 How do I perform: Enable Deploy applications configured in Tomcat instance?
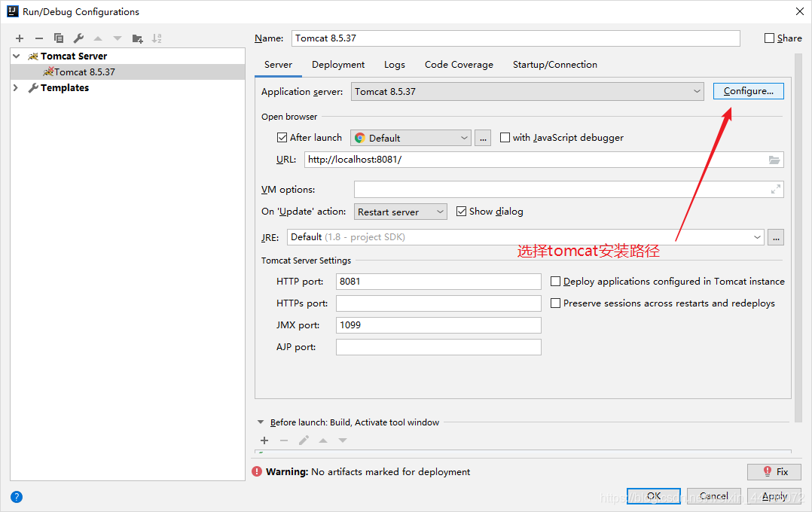click(556, 281)
